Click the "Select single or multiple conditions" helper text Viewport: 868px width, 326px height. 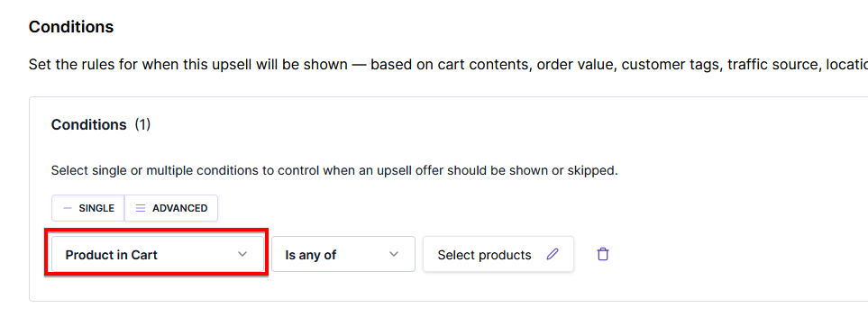click(334, 170)
